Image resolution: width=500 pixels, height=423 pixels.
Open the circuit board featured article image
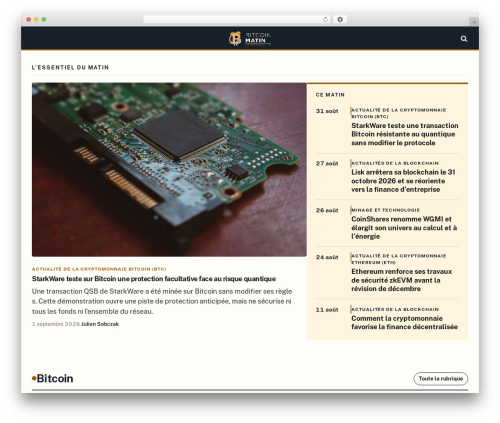[169, 170]
